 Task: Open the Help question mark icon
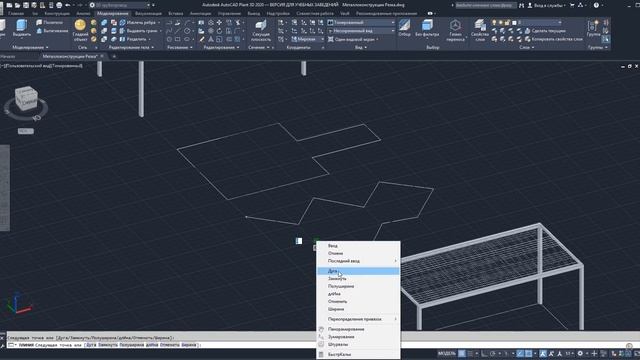click(596, 5)
